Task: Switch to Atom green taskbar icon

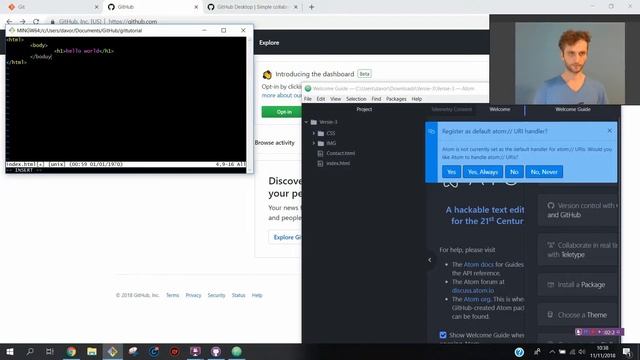Action: click(x=237, y=351)
